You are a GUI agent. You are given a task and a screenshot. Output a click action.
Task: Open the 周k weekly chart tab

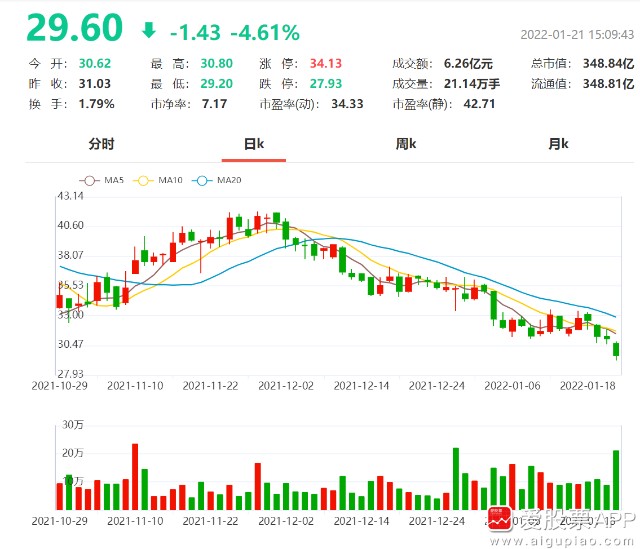point(405,144)
